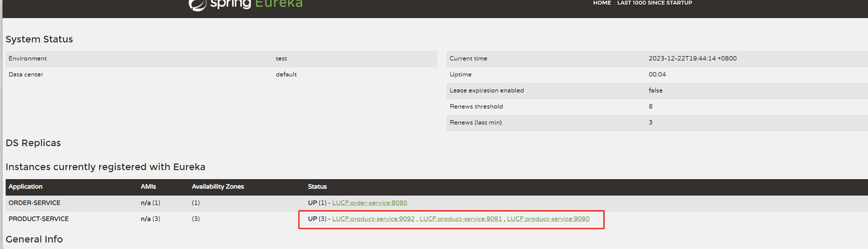The image size is (868, 249).
Task: Select the n/a (3) AMIs cell
Action: pyautogui.click(x=150, y=219)
